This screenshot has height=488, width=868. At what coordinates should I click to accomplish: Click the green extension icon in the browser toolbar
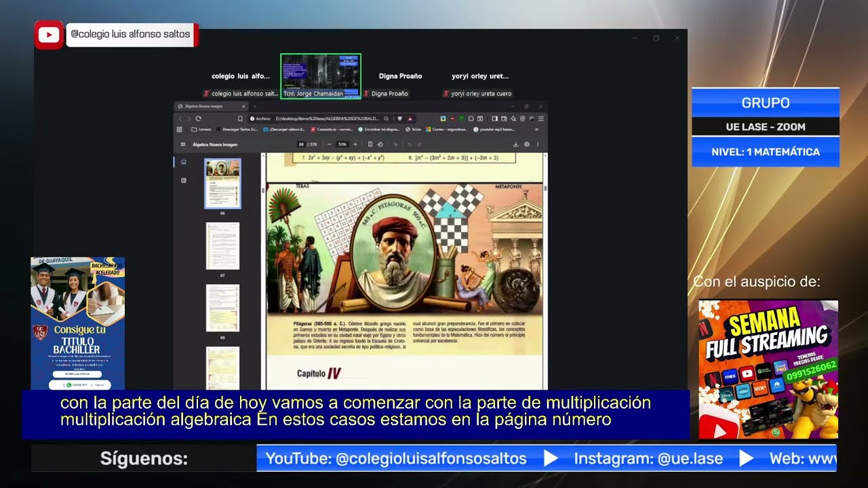[x=462, y=119]
